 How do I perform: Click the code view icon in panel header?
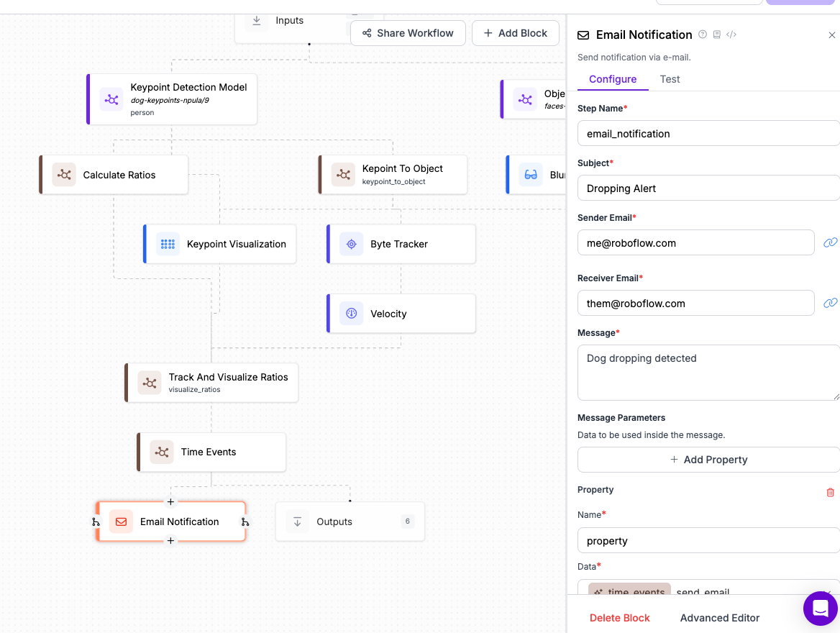731,35
